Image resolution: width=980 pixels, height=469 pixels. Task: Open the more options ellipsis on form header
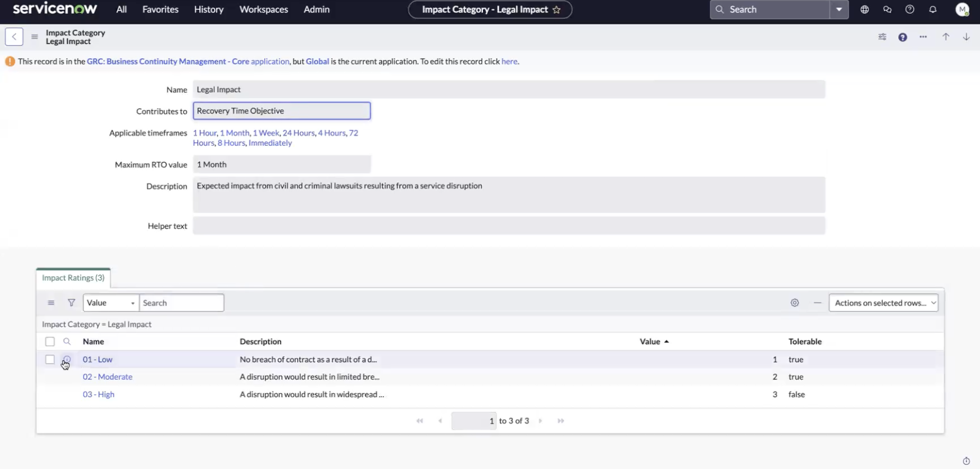click(923, 37)
